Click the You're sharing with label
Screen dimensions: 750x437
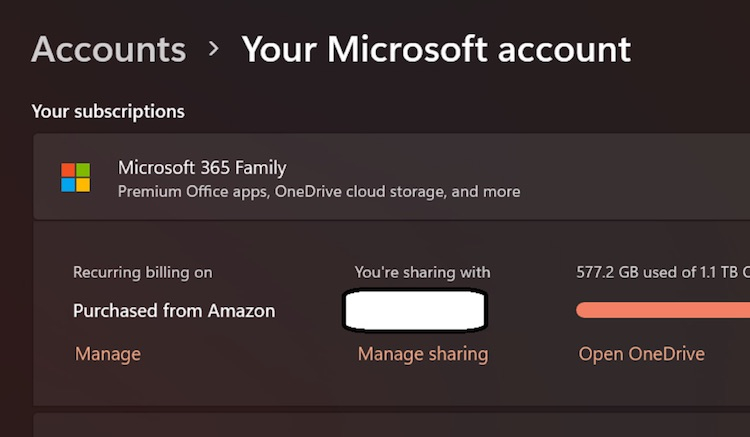[422, 272]
